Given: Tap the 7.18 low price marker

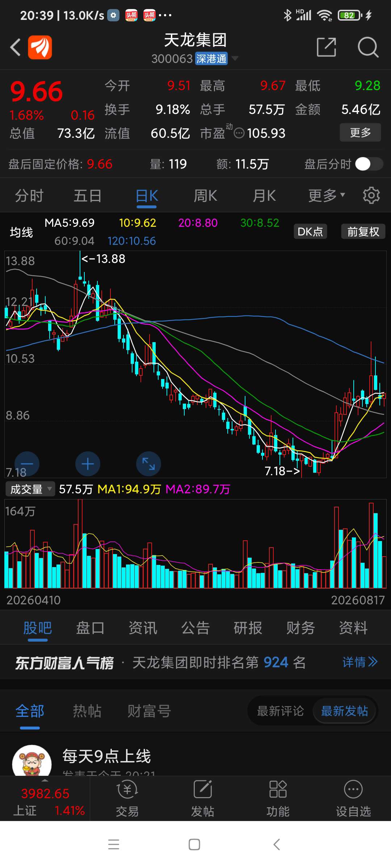Looking at the screenshot, I should click(x=282, y=471).
